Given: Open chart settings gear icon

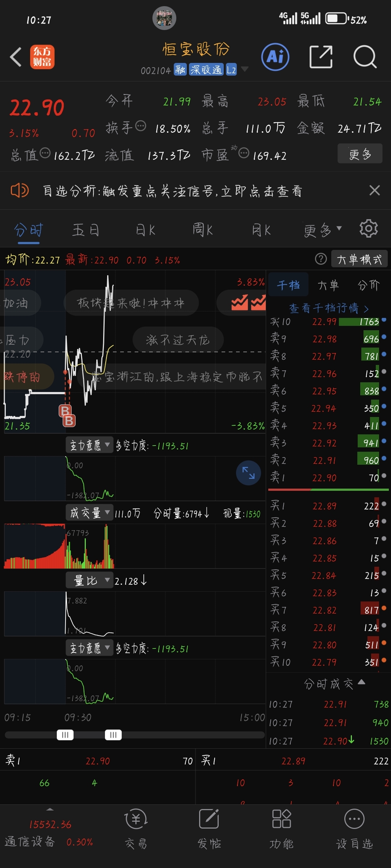Looking at the screenshot, I should 369,229.
